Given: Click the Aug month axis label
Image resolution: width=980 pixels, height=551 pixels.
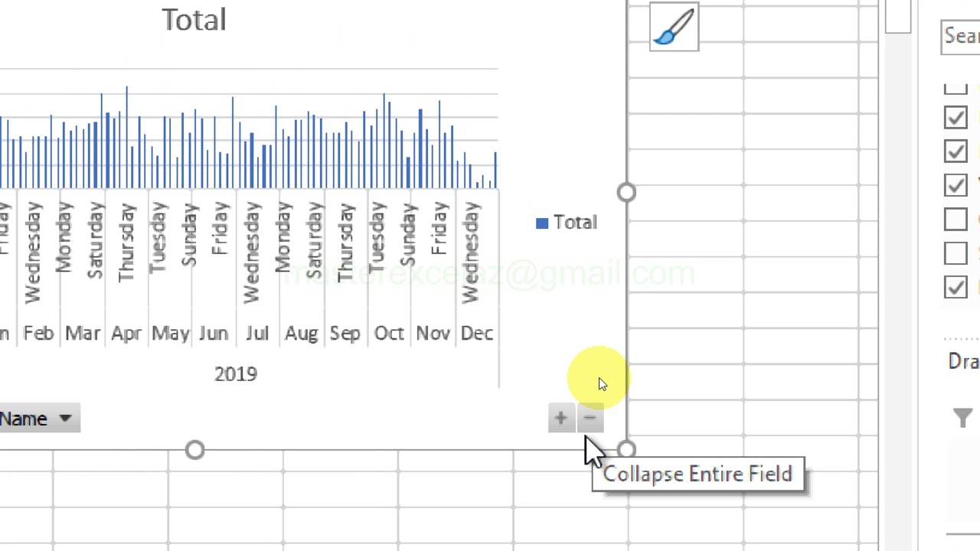Looking at the screenshot, I should 301,334.
